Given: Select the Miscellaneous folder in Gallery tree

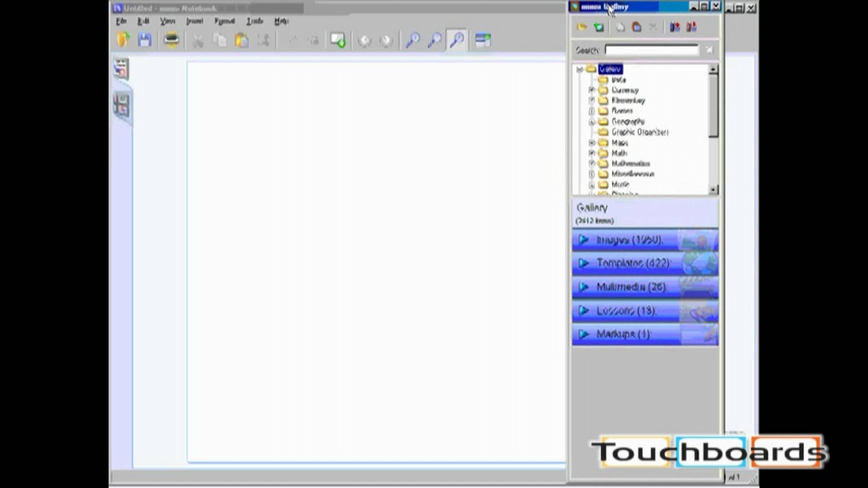Looking at the screenshot, I should click(633, 174).
